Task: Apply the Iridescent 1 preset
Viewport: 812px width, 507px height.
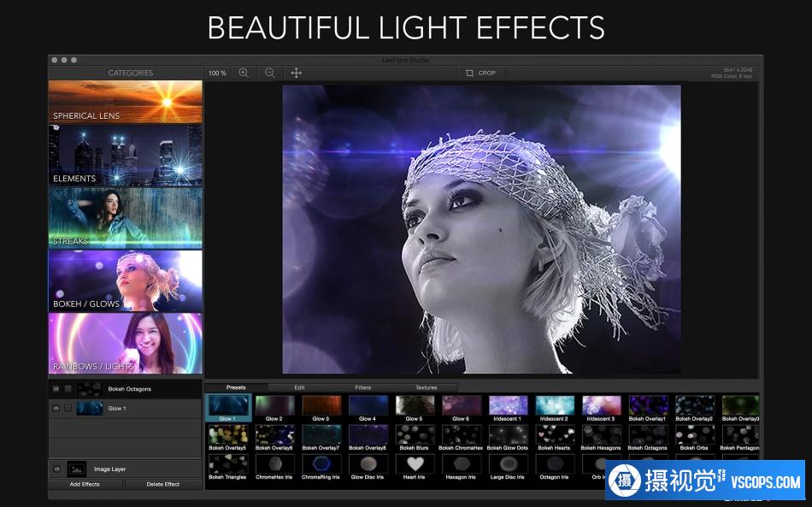Action: [508, 408]
